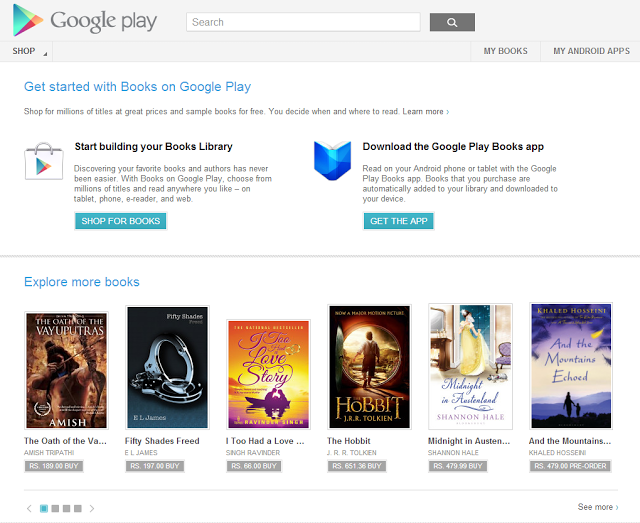Open Explore more books heading link

[x=82, y=282]
